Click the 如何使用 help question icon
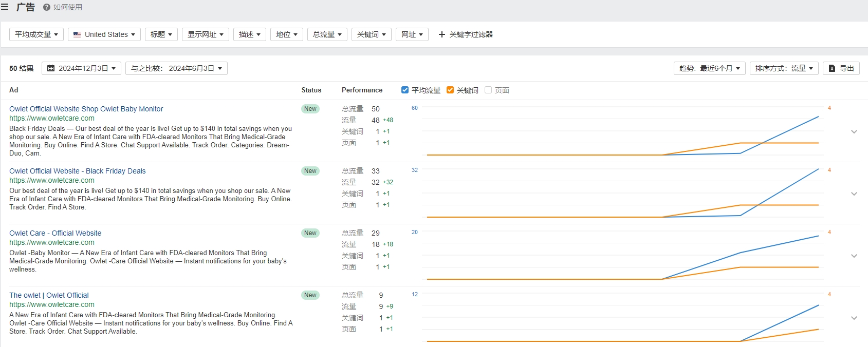This screenshot has width=868, height=347. pyautogui.click(x=47, y=7)
